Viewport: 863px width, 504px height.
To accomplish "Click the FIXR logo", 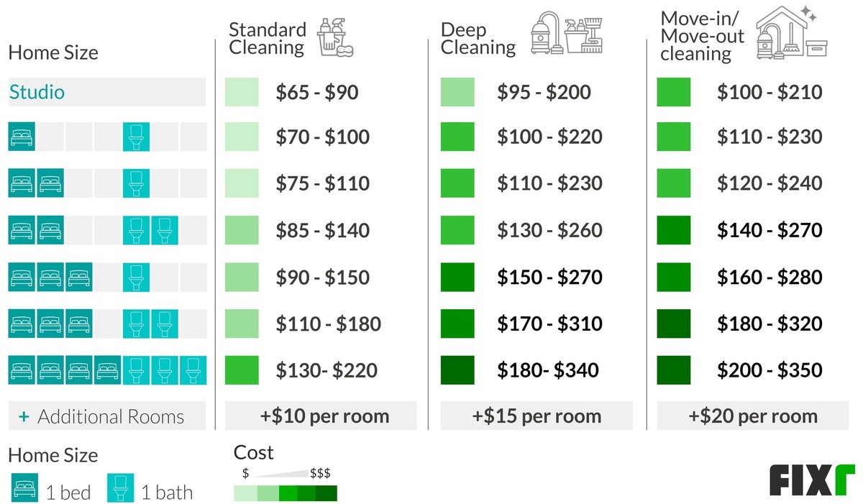I will [x=812, y=481].
